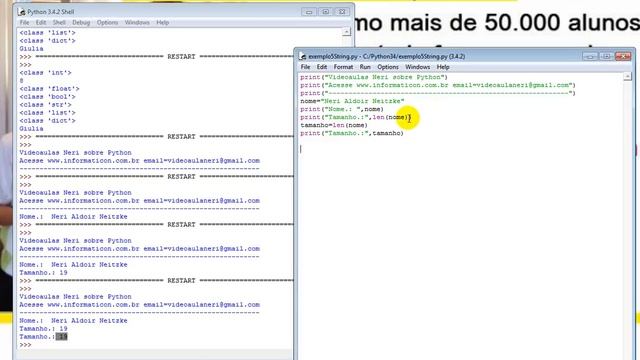Open Shell menu in Python Shell window
Screen dimensions: 640x360
tap(59, 22)
